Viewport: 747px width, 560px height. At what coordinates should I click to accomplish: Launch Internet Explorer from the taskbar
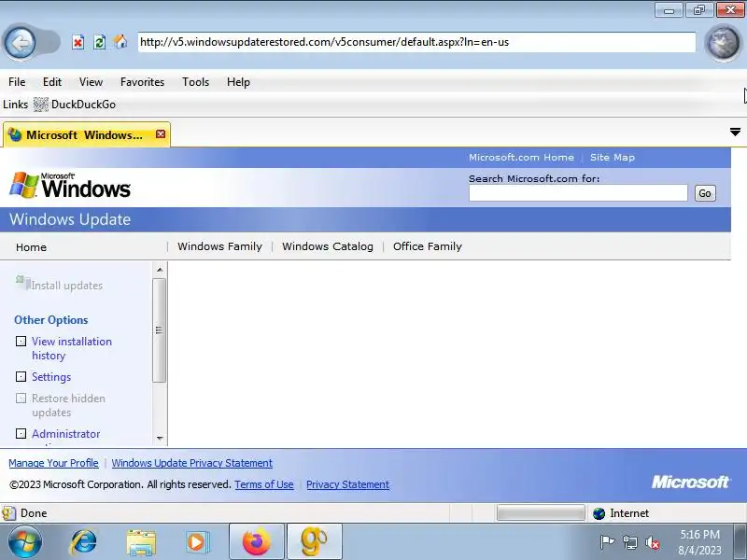(x=83, y=542)
